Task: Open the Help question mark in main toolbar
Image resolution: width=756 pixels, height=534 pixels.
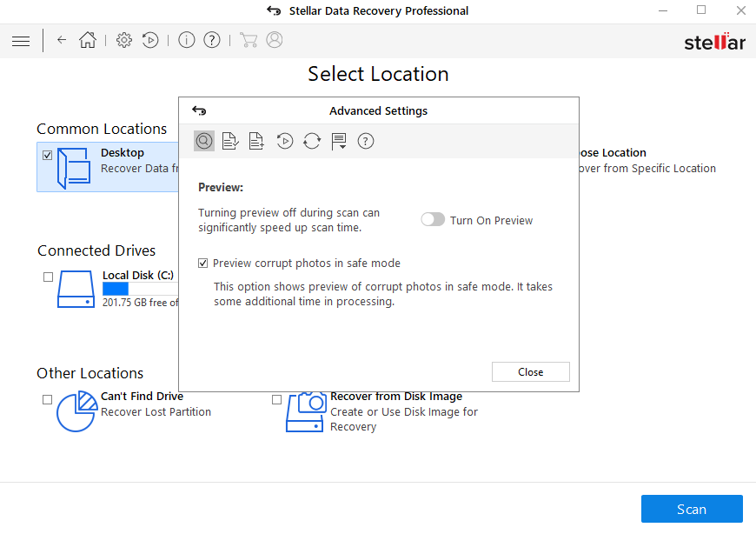Action: [x=212, y=40]
